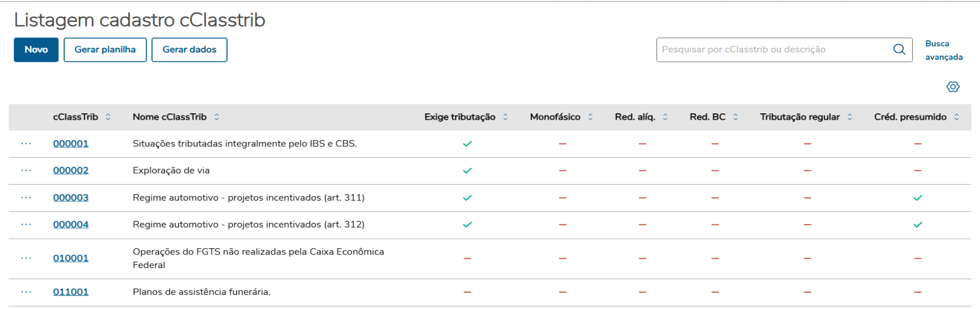The height and width of the screenshot is (309, 980).
Task: Open row actions menu for 000003
Action: tap(26, 198)
